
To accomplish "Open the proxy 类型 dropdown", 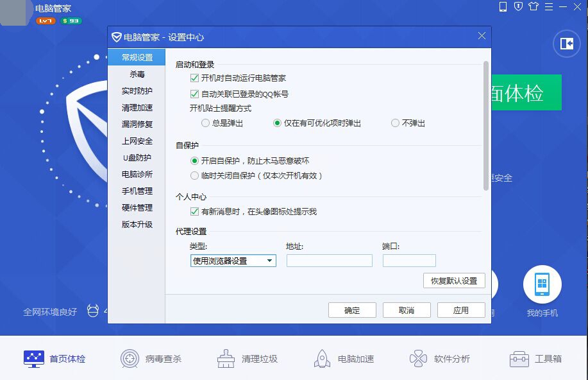I will point(233,261).
